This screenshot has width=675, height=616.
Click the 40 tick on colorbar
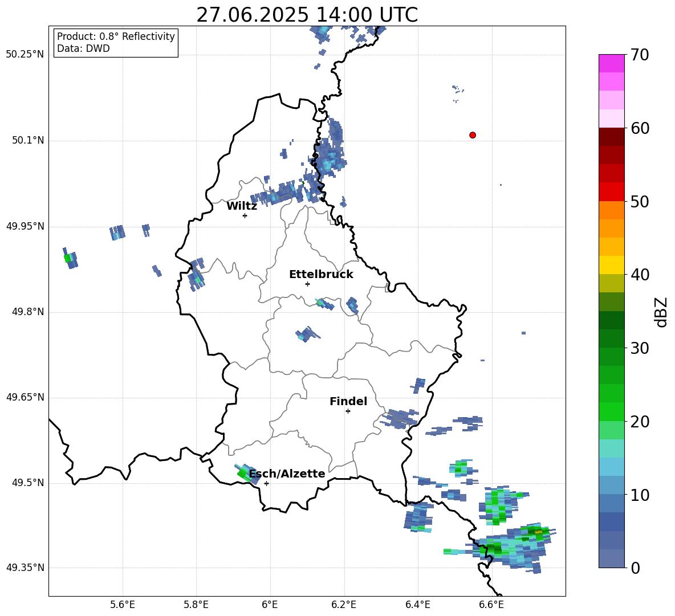pos(640,275)
